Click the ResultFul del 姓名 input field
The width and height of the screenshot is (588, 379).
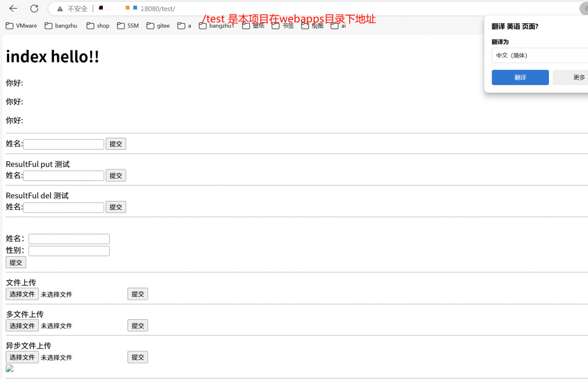(64, 207)
